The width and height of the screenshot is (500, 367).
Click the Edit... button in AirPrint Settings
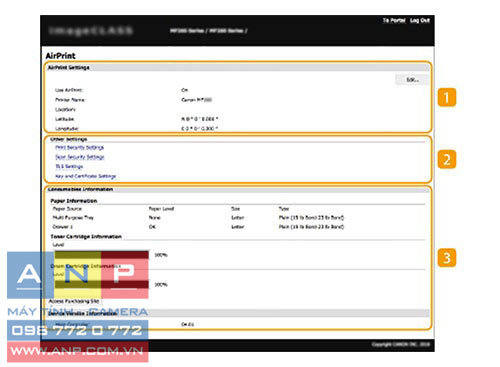[412, 80]
